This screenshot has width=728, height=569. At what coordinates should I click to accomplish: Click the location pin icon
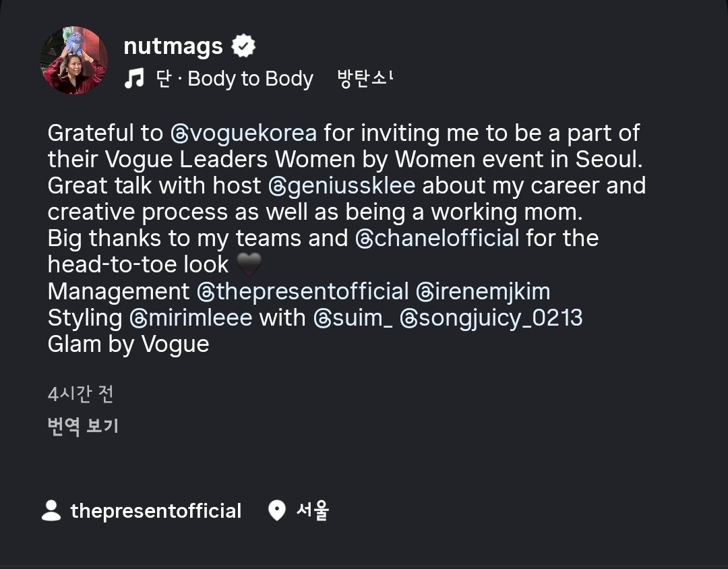point(276,510)
